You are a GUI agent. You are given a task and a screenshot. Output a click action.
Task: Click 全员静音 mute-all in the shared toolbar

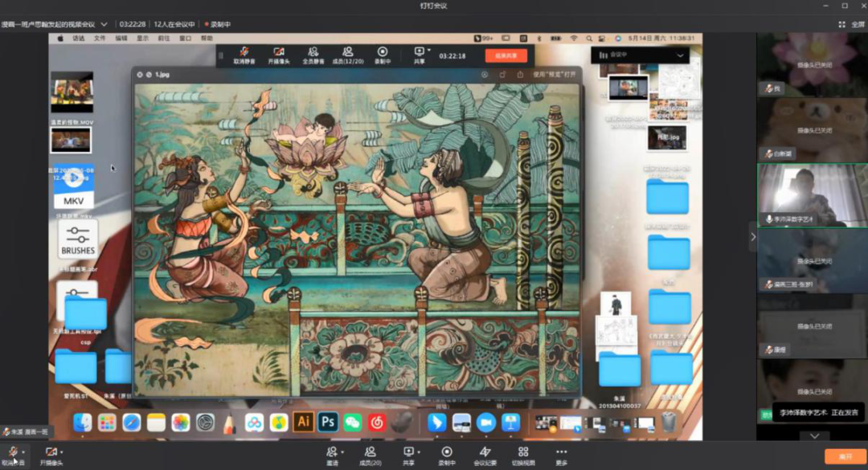click(313, 56)
